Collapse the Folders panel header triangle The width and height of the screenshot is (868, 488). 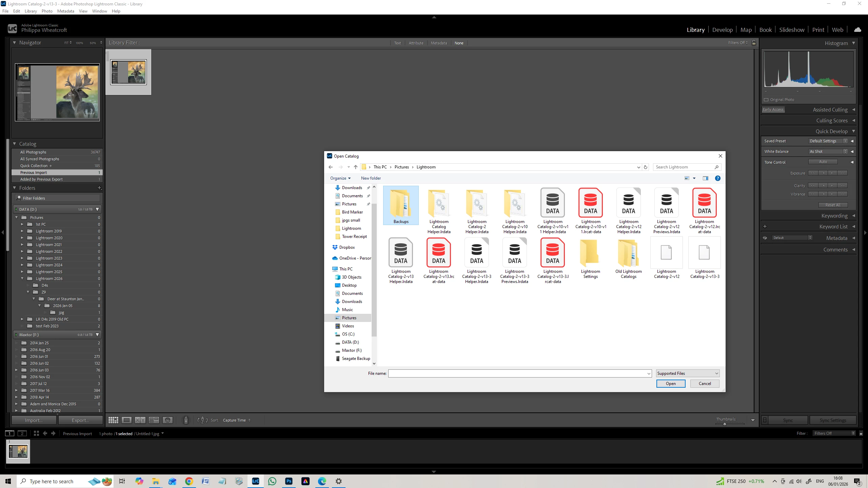[x=14, y=188]
